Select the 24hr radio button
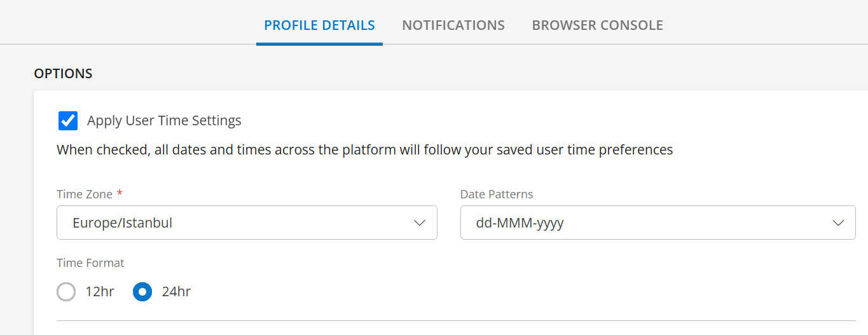 pyautogui.click(x=142, y=292)
